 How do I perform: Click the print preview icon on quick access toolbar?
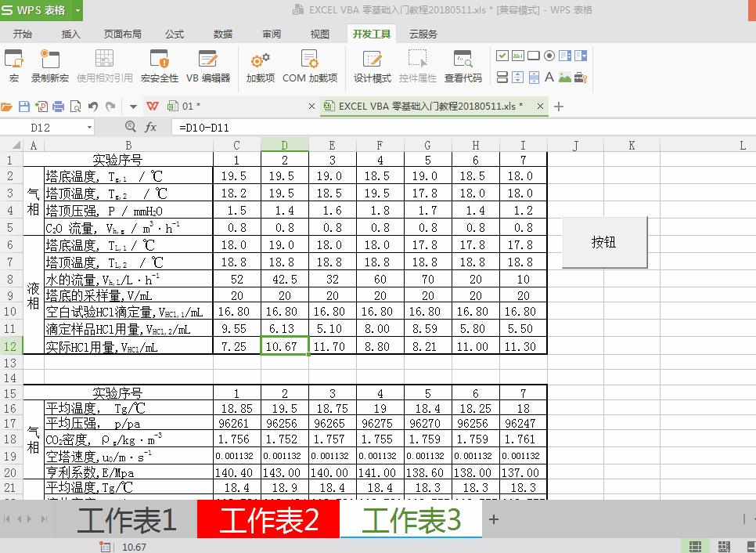coord(74,106)
